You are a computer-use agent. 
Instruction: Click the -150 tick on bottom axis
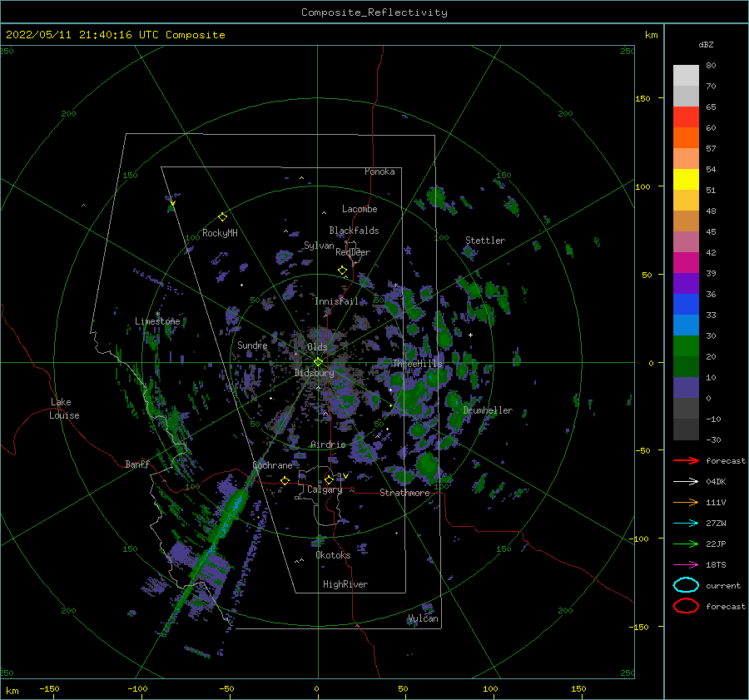pyautogui.click(x=49, y=689)
